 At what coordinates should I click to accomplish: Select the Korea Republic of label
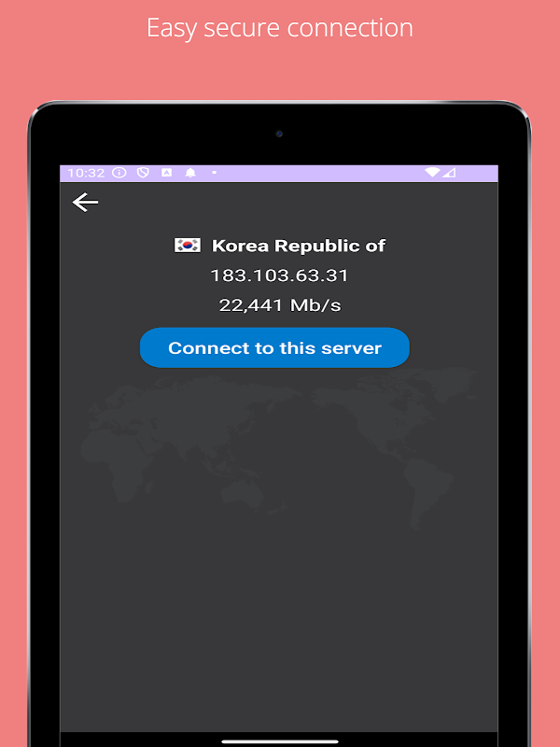pos(298,246)
